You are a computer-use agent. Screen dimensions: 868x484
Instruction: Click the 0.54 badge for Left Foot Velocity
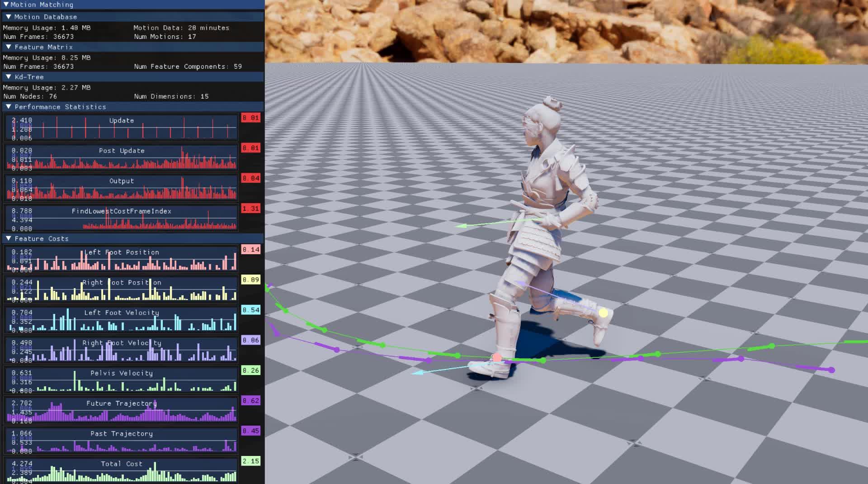pos(250,310)
